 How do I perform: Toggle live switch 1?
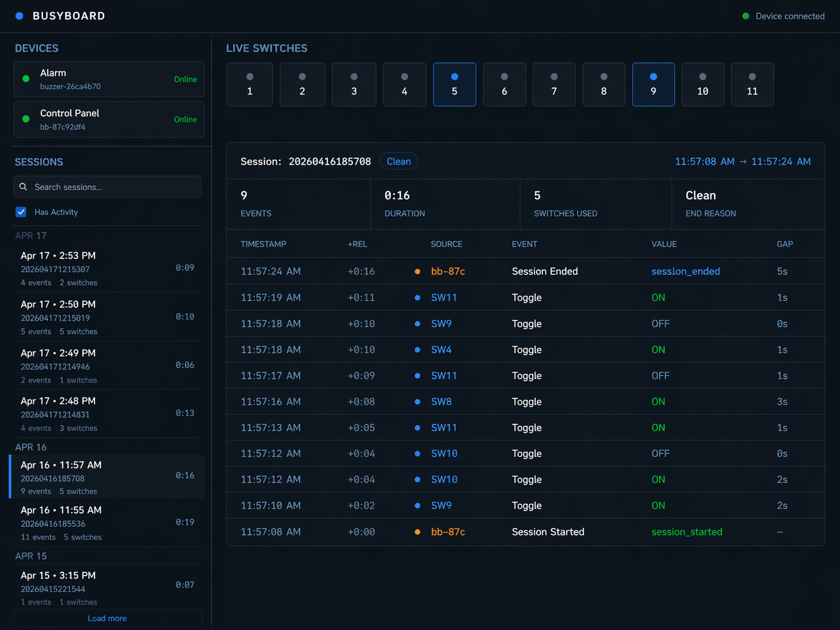250,85
